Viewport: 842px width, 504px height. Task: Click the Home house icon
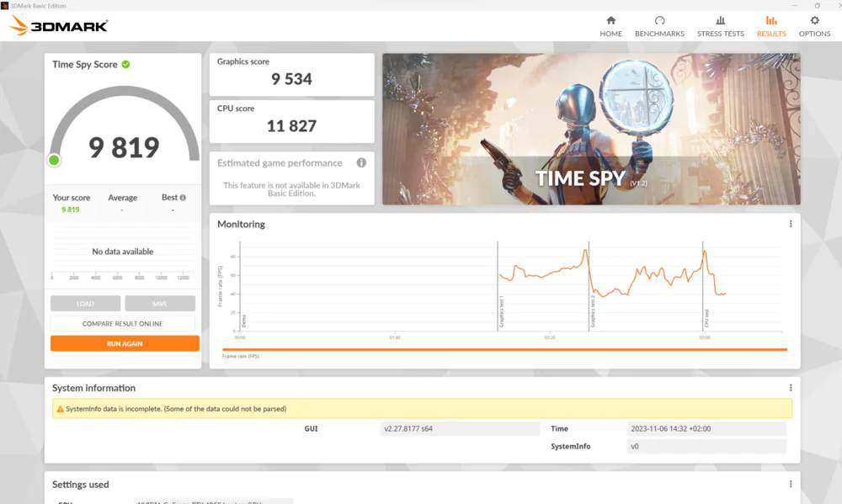pos(610,20)
